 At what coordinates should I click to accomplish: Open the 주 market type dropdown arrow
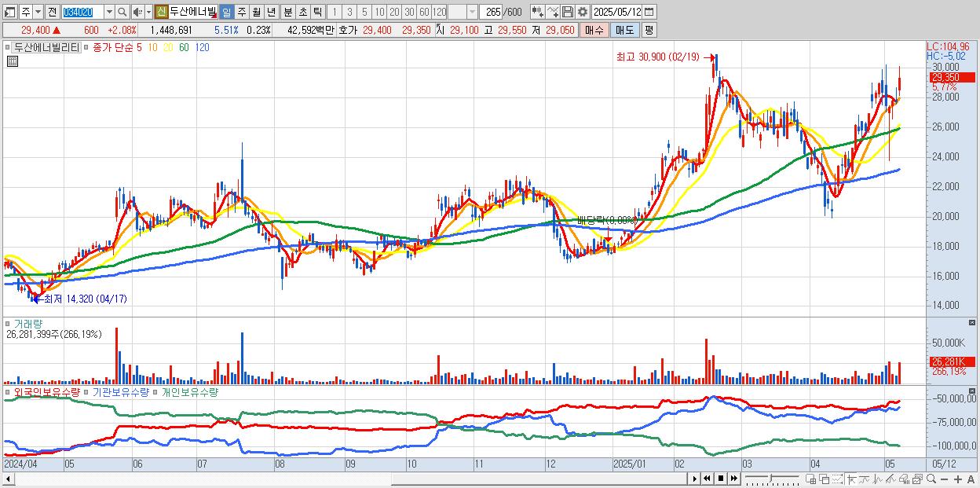pos(38,13)
